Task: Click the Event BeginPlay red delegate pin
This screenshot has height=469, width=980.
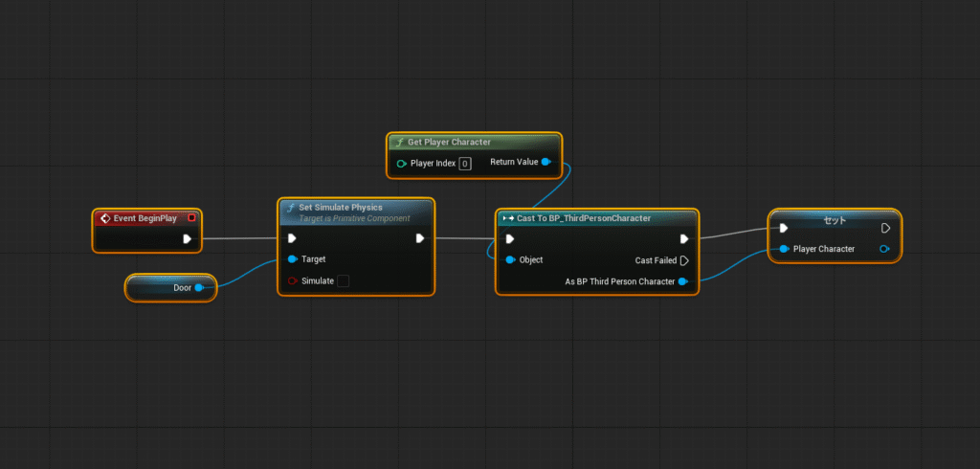Action: [191, 218]
